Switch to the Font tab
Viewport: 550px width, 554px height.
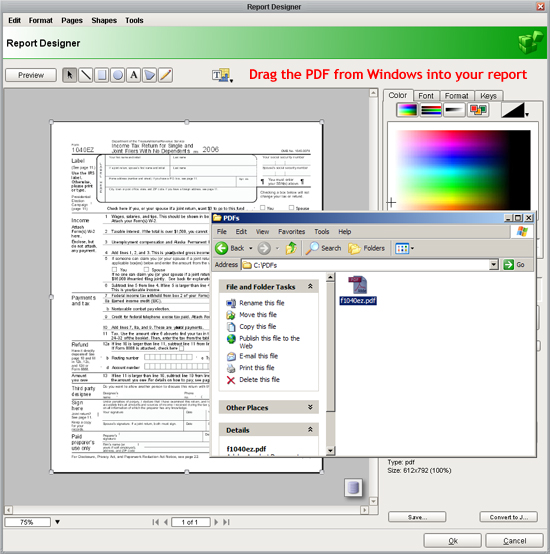(426, 96)
